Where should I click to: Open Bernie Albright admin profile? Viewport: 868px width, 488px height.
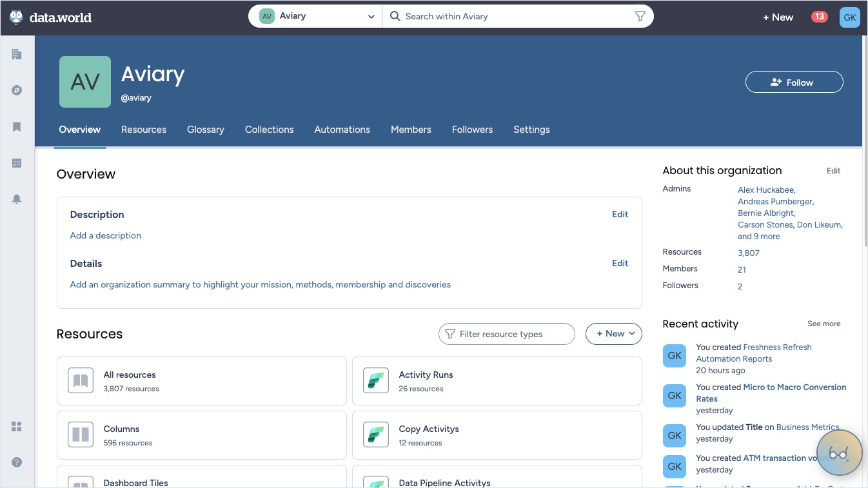pyautogui.click(x=765, y=213)
